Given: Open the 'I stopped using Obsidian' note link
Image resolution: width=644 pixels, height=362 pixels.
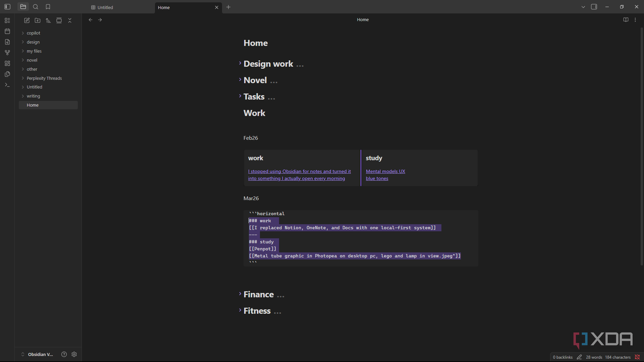Looking at the screenshot, I should (299, 175).
